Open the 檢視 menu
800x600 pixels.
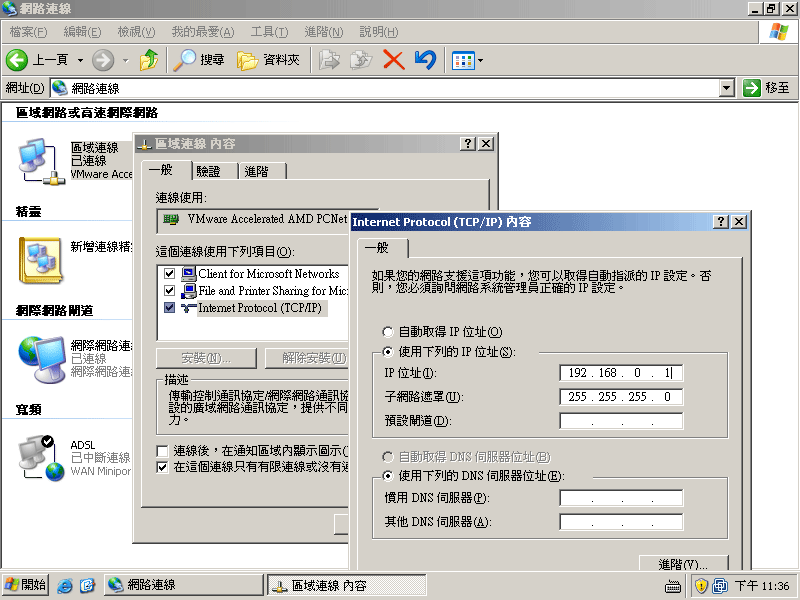point(136,32)
